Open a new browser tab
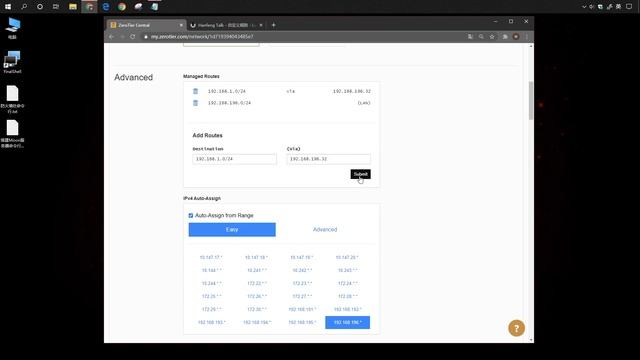 point(273,25)
